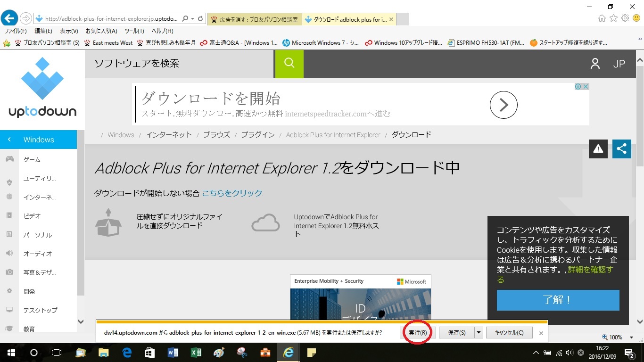Open the JP language selector

click(619, 64)
